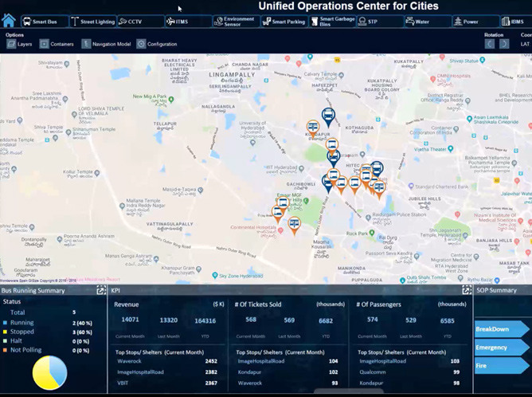The image size is (532, 397).
Task: Expand the SOP Summary panel
Action: coord(526,291)
